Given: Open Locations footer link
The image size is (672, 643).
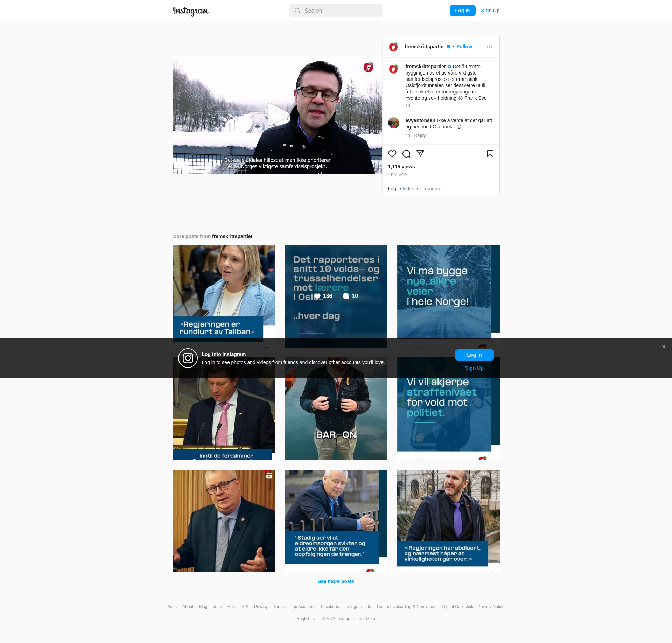Looking at the screenshot, I should click(330, 607).
